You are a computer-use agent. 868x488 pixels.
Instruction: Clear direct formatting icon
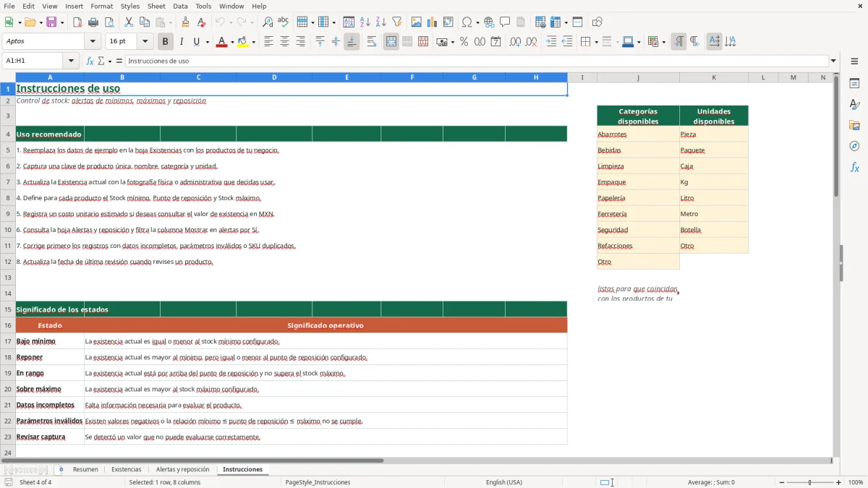tap(201, 22)
